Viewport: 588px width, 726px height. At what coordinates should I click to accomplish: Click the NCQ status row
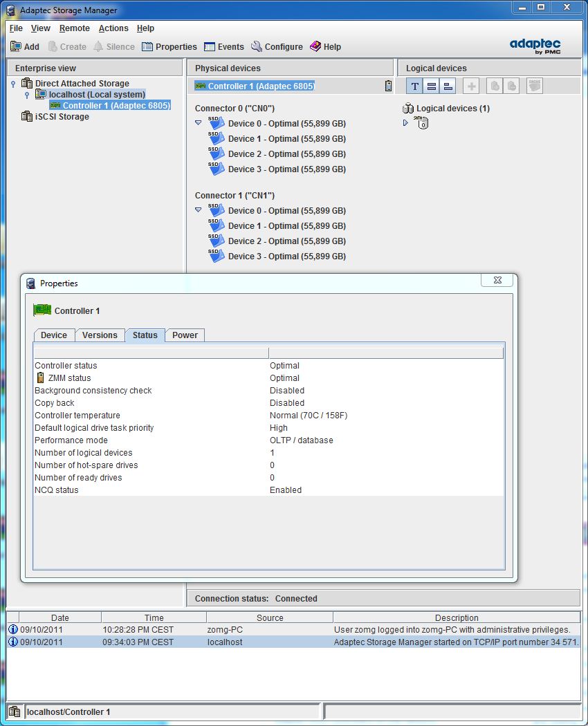[x=268, y=490]
